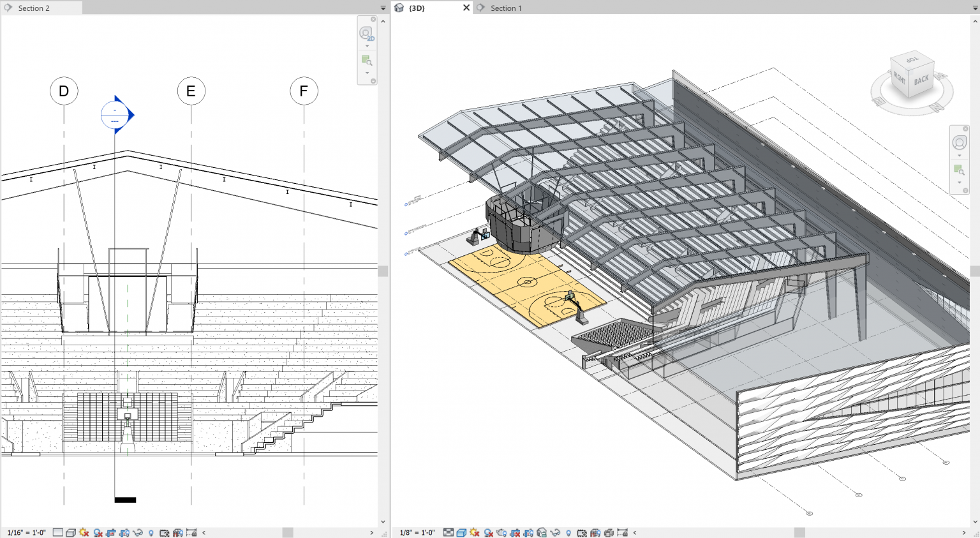Switch to the Section 1 tab

tap(505, 8)
